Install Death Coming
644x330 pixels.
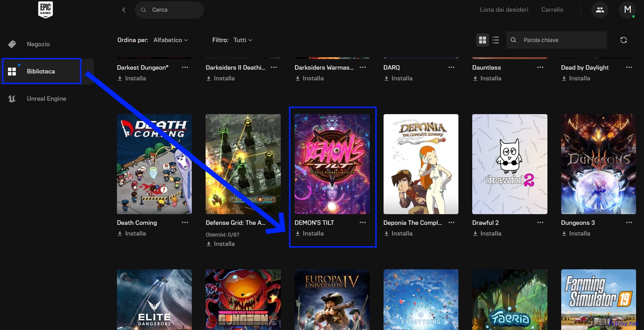[x=132, y=233]
